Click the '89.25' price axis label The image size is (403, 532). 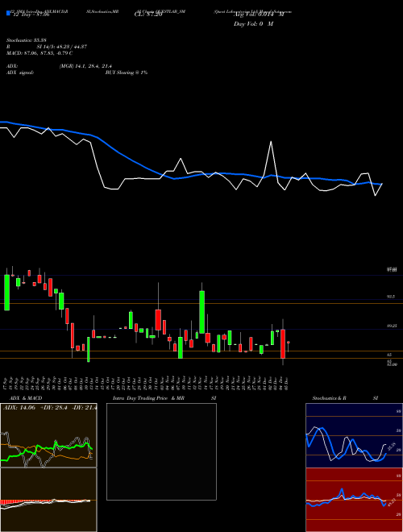(392, 326)
